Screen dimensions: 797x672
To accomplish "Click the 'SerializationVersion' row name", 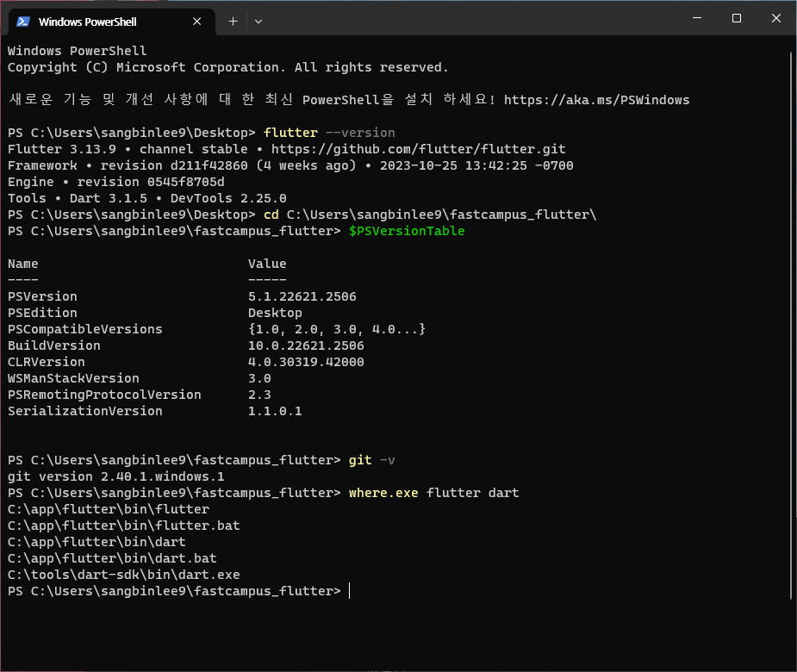I will [85, 411].
